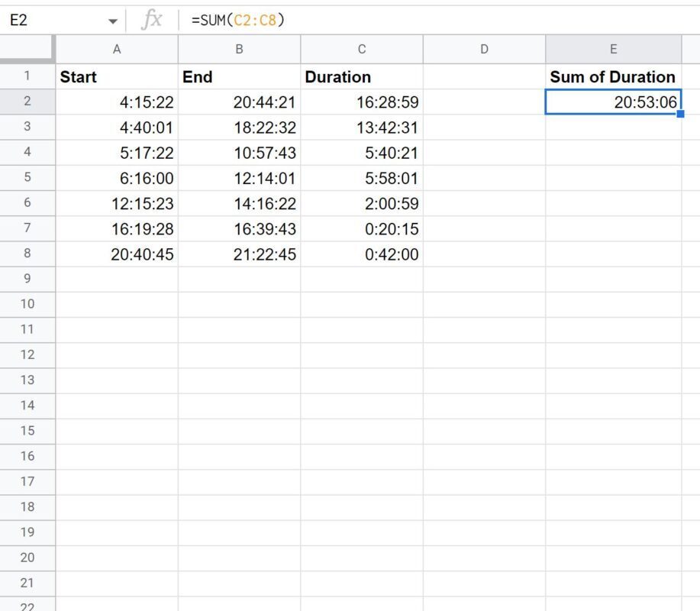The image size is (700, 611).
Task: Select column A header
Action: point(117,49)
